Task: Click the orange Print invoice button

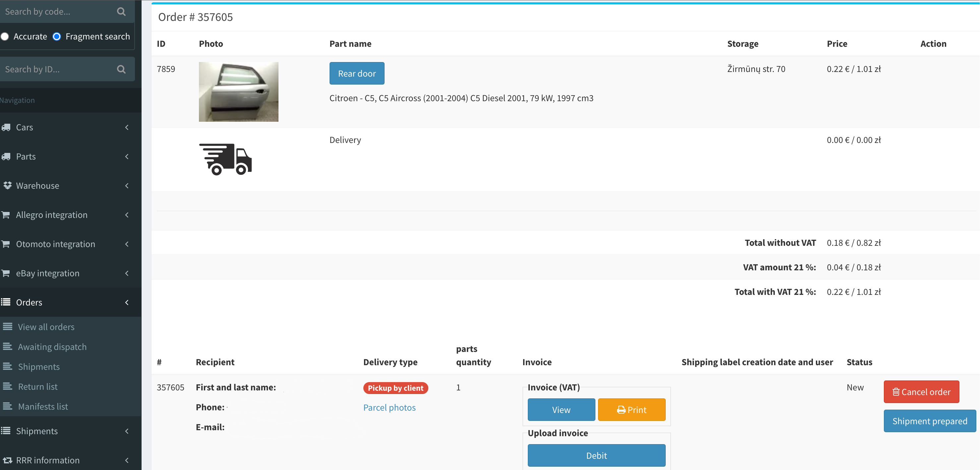Action: coord(632,410)
